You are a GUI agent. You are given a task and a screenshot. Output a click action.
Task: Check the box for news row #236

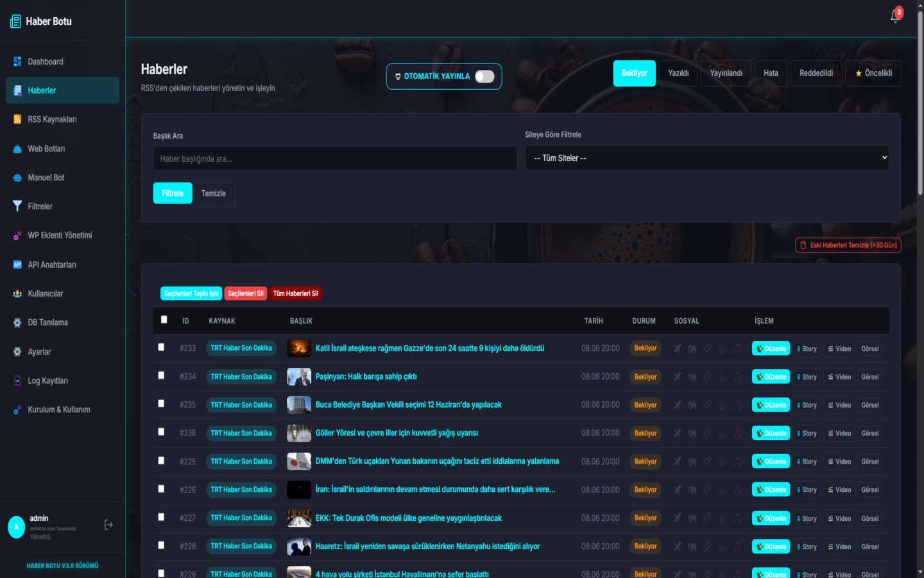161,432
